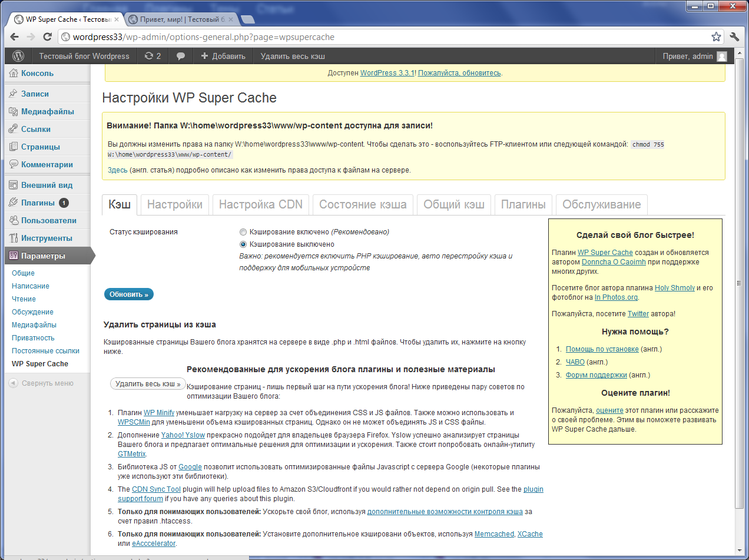The image size is (749, 560).
Task: Select Кэширование включено radio button
Action: pos(243,232)
